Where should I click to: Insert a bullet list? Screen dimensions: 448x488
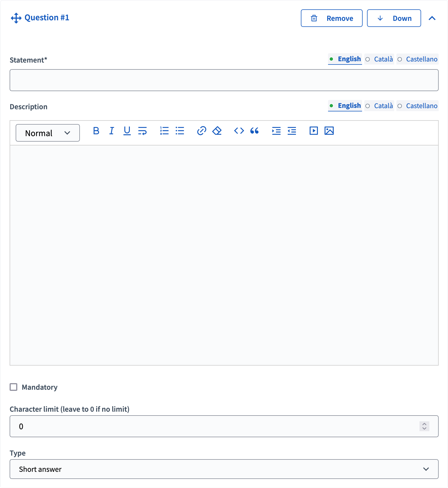(x=180, y=131)
